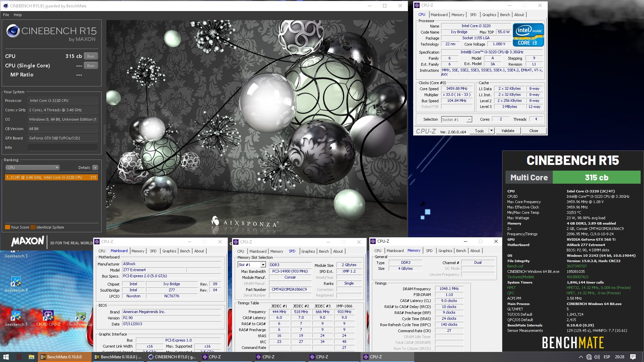Open the Geekbench 4 desktop icon
The width and height of the screenshot is (644, 362).
[x=16, y=284]
